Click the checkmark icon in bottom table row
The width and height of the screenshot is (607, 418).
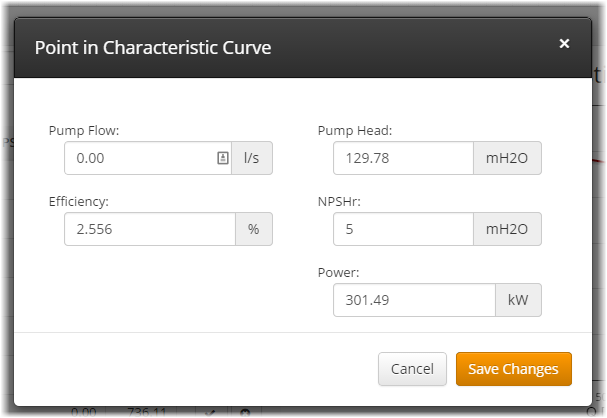209,412
